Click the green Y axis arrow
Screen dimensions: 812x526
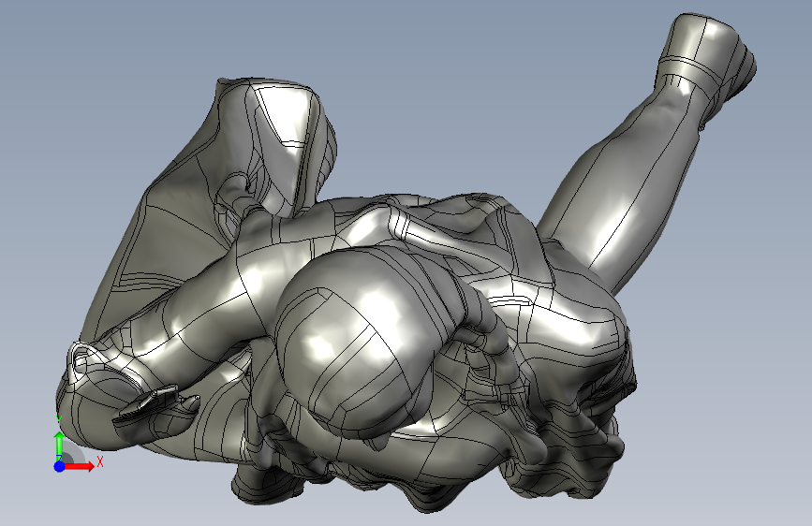click(x=60, y=446)
